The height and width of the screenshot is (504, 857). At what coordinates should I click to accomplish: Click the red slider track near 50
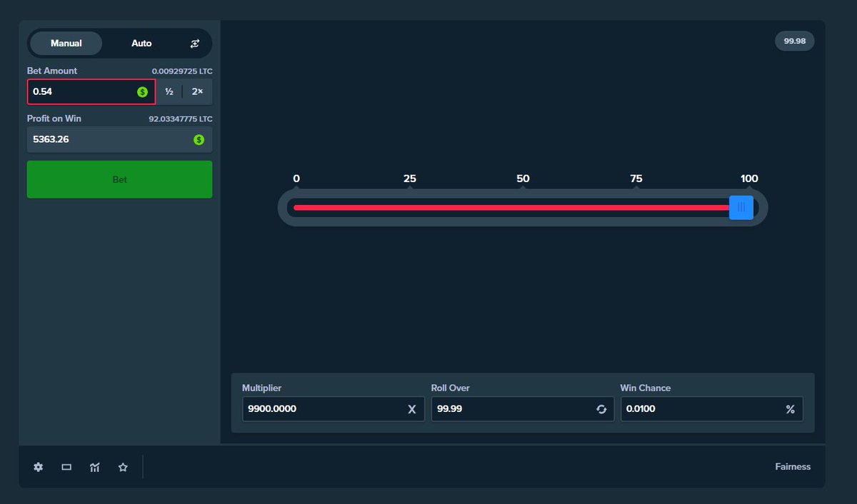pos(523,208)
